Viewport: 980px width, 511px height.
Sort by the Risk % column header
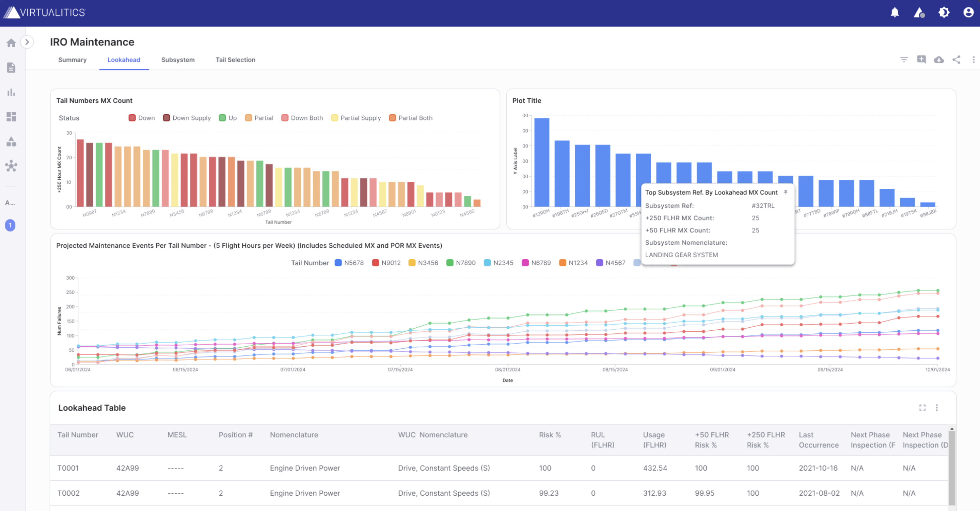pyautogui.click(x=550, y=434)
